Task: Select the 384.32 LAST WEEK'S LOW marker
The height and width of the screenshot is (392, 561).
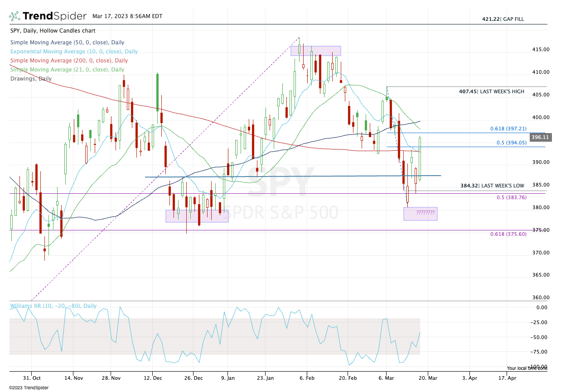Action: [x=491, y=185]
